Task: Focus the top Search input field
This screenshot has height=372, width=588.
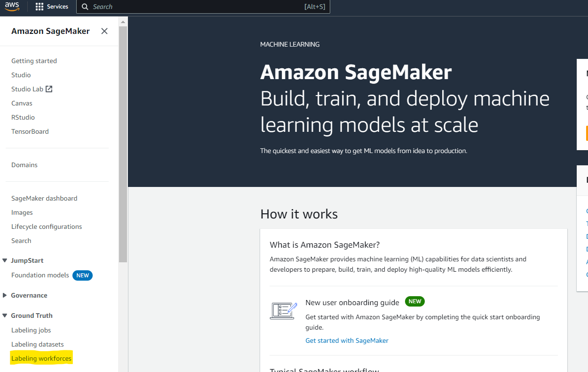Action: [x=203, y=7]
